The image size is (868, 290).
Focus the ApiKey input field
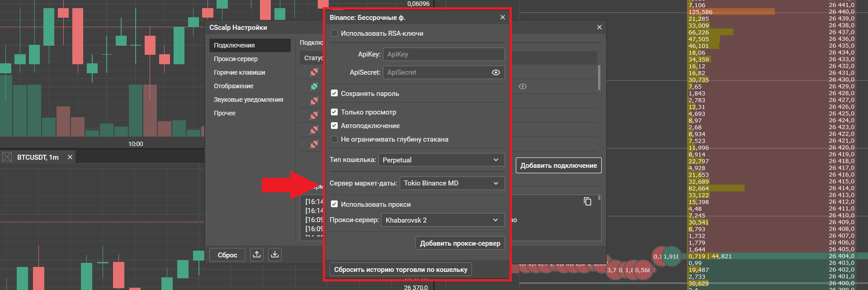[444, 54]
